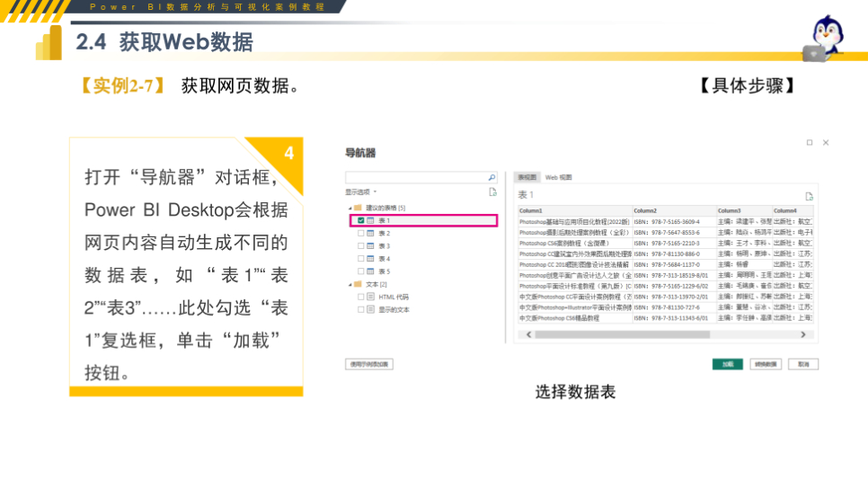This screenshot has width=868, height=489.
Task: Click the scrollbar left arrow in preview
Action: (x=528, y=334)
